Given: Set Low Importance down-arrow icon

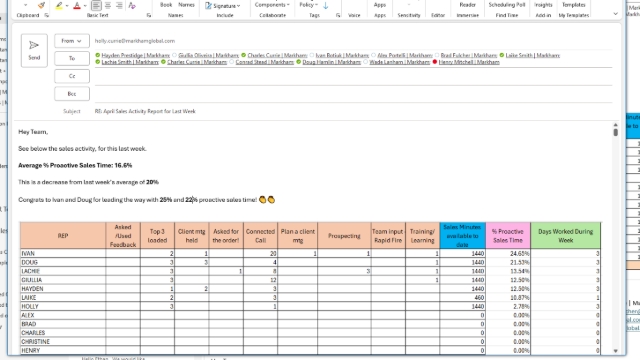Looking at the screenshot, I should (326, 6).
